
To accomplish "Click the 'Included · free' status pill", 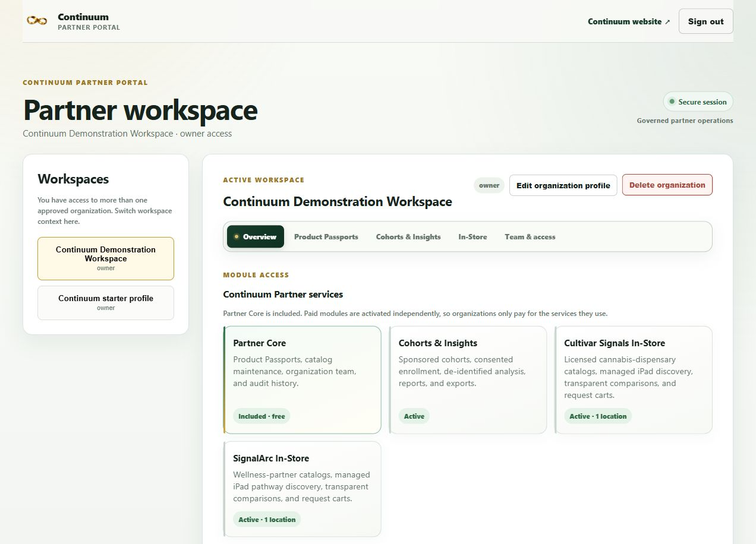I will click(x=262, y=416).
